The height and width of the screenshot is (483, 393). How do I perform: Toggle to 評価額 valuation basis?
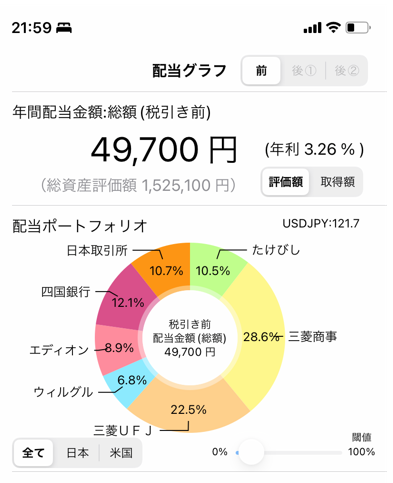(286, 182)
